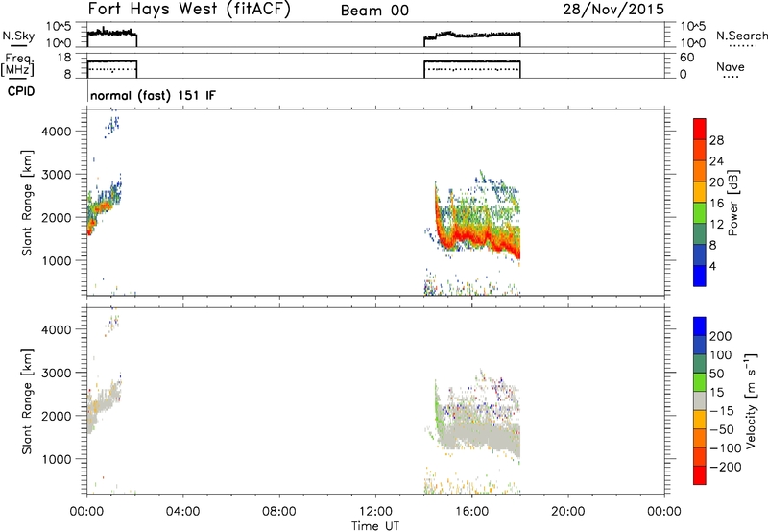Click the '60' tick on the Nave axis
The height and width of the screenshot is (532, 768).
click(686, 58)
